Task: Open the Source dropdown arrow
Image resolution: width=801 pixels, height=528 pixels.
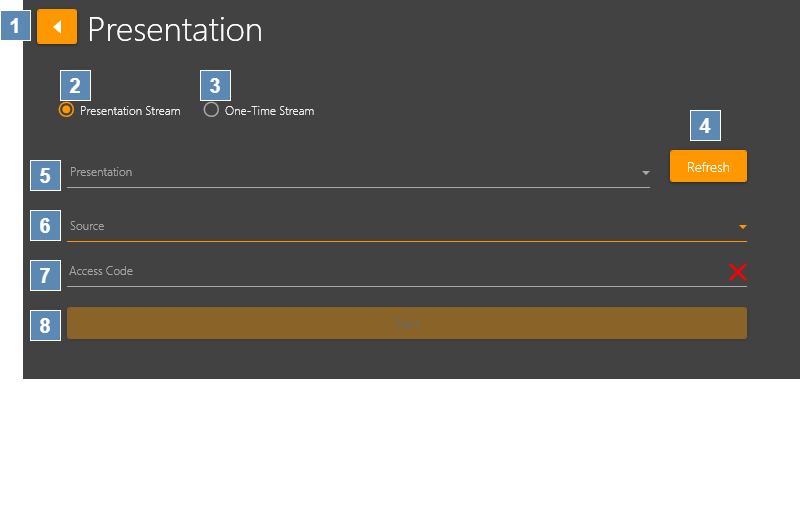Action: [742, 227]
